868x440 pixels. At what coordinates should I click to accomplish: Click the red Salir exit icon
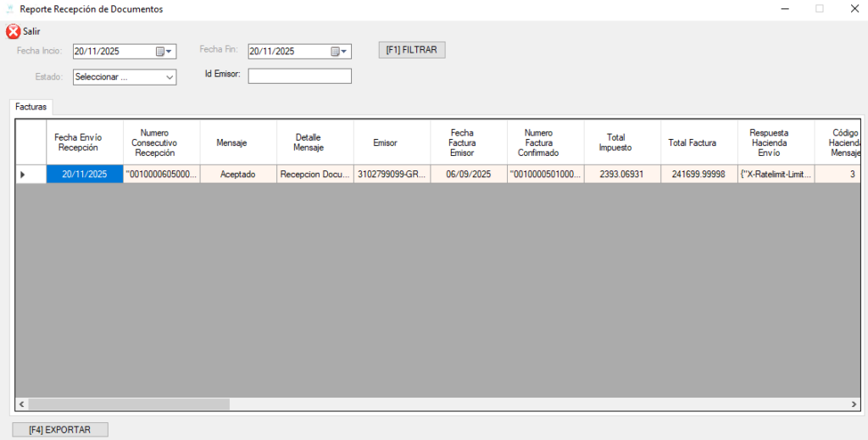point(13,31)
